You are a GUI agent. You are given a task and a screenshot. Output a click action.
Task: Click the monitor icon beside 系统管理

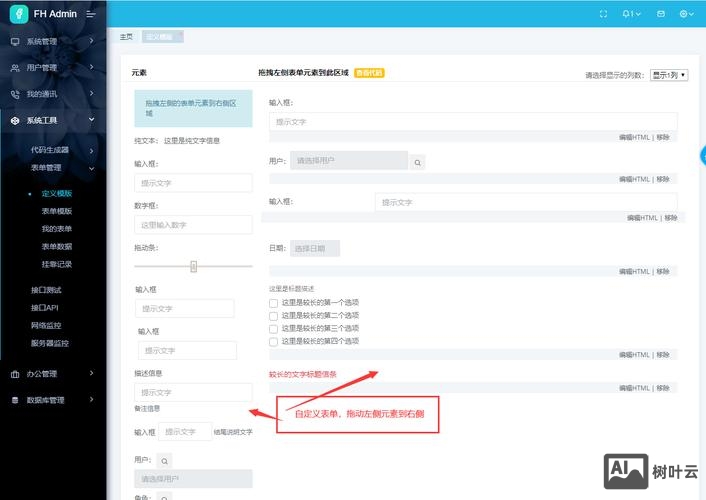[x=15, y=41]
